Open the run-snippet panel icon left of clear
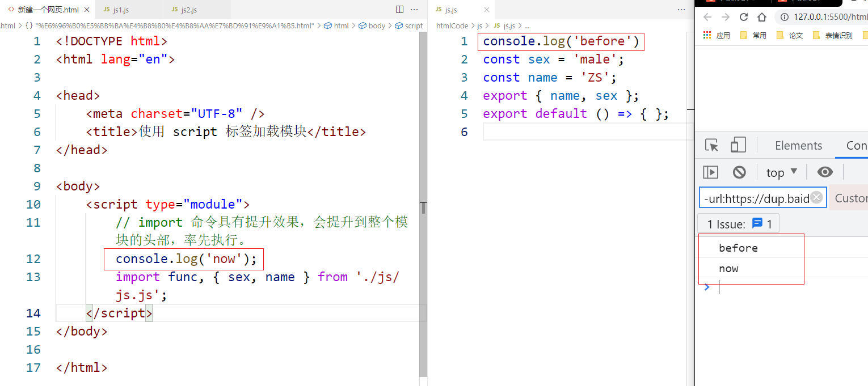868x386 pixels. [x=710, y=172]
